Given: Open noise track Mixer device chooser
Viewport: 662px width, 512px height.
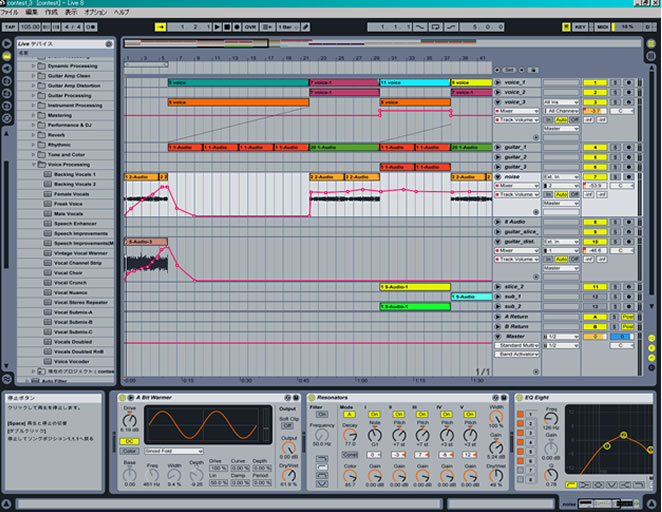Looking at the screenshot, I should [517, 186].
